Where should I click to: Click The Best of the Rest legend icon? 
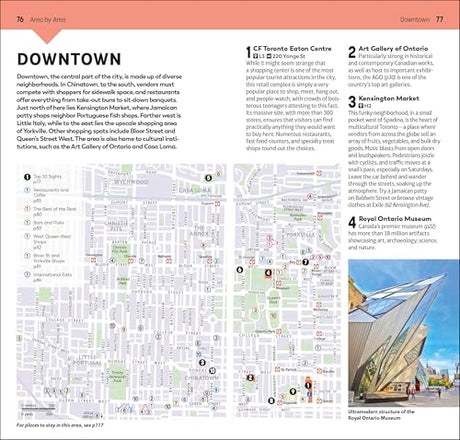click(x=27, y=209)
